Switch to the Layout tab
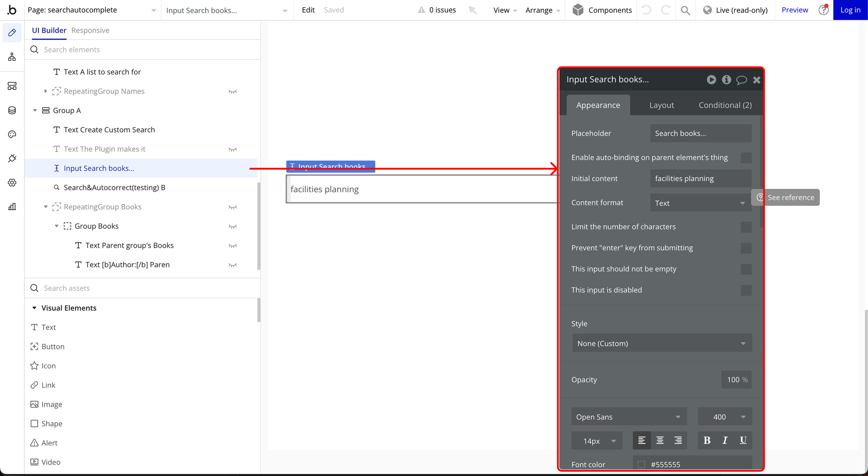Image resolution: width=868 pixels, height=476 pixels. tap(661, 105)
